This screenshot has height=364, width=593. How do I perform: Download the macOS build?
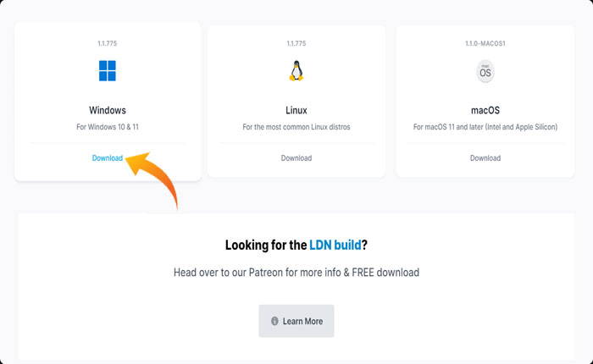coord(485,158)
